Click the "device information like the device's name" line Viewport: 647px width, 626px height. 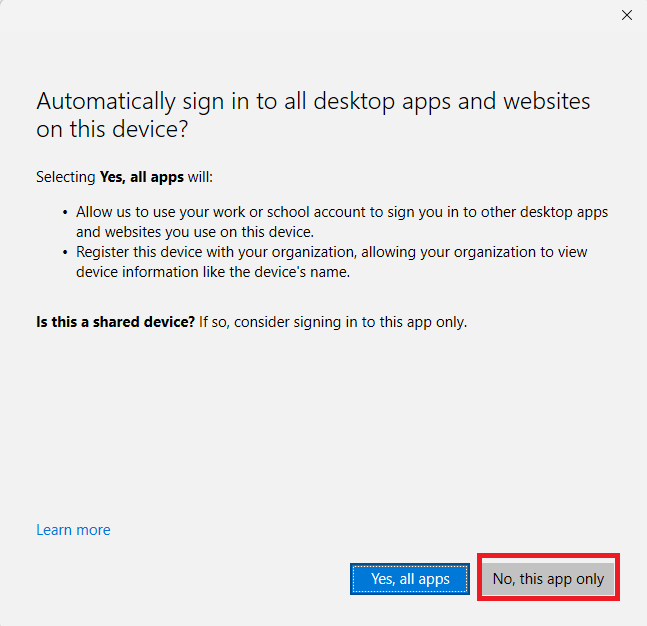tap(214, 271)
